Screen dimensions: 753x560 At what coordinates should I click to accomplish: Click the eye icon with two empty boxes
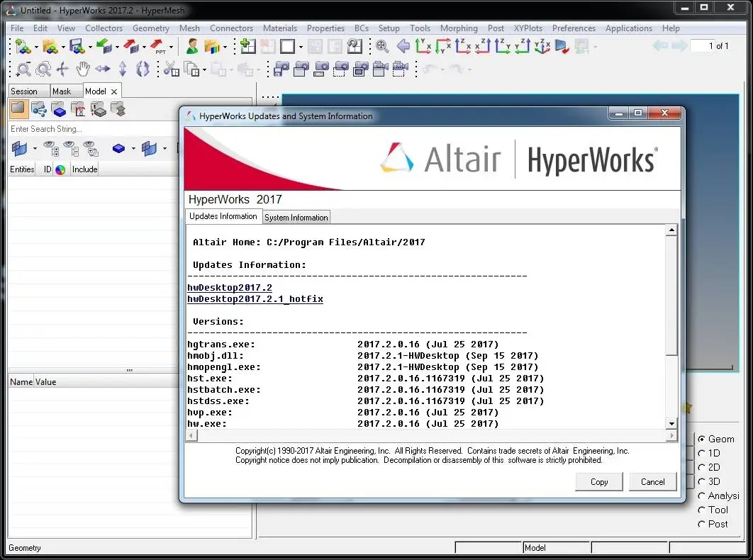pyautogui.click(x=71, y=149)
